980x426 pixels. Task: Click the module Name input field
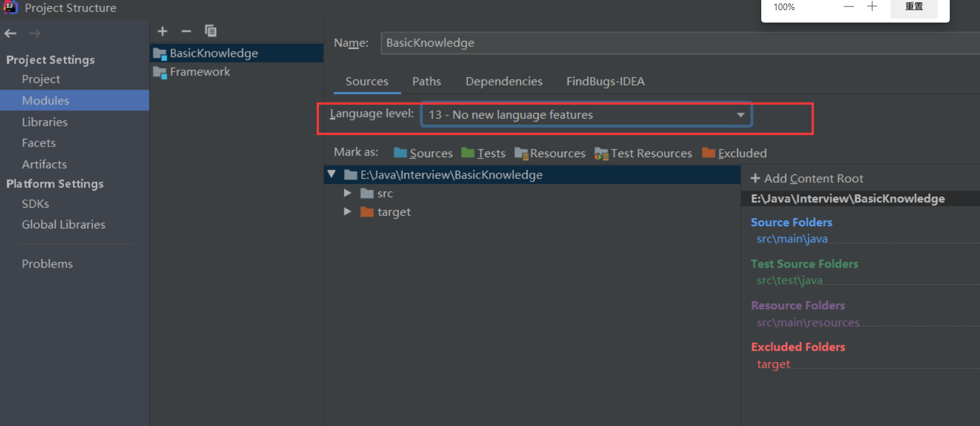[x=680, y=43]
